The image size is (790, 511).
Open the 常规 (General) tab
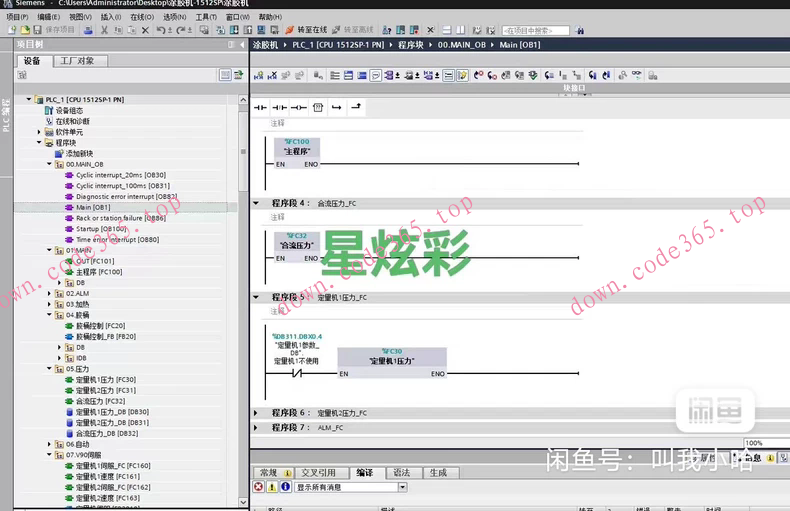(x=273, y=473)
